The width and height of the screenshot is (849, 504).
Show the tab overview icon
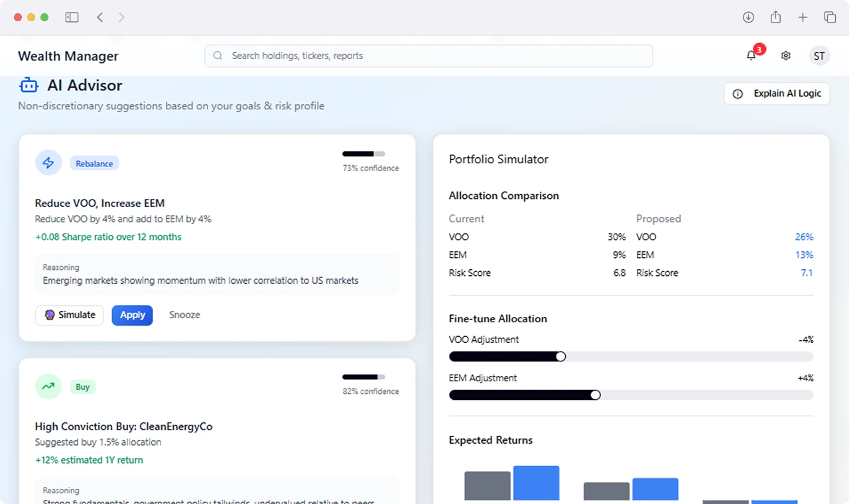click(x=830, y=17)
